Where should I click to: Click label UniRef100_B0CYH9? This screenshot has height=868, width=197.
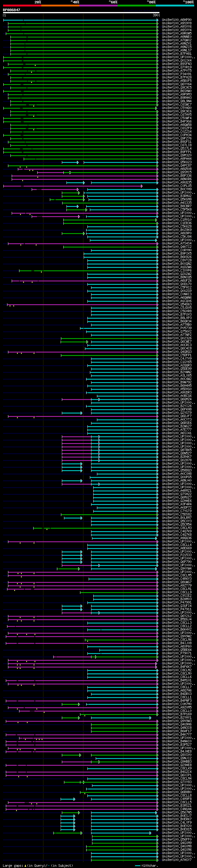[177, 189]
